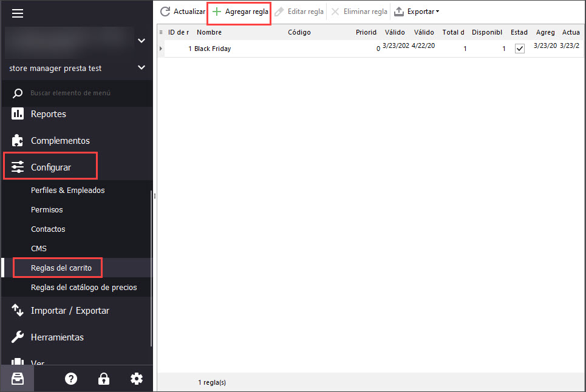
Task: Click the Reportes chart icon
Action: pos(18,113)
